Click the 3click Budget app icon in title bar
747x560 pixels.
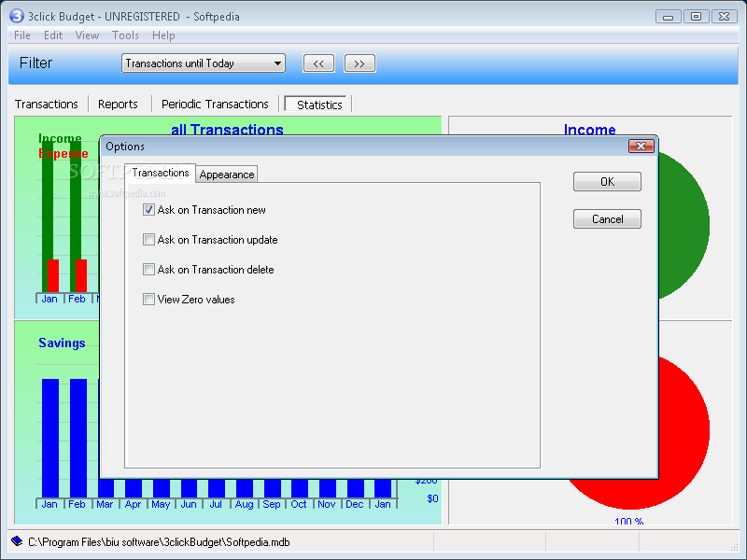pos(16,16)
